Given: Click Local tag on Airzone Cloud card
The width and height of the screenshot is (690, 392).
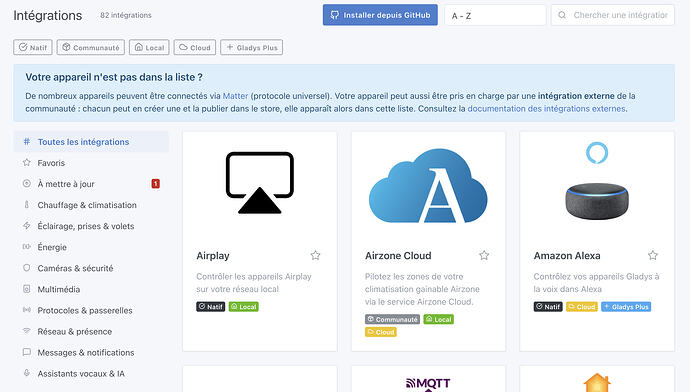Looking at the screenshot, I should 439,319.
